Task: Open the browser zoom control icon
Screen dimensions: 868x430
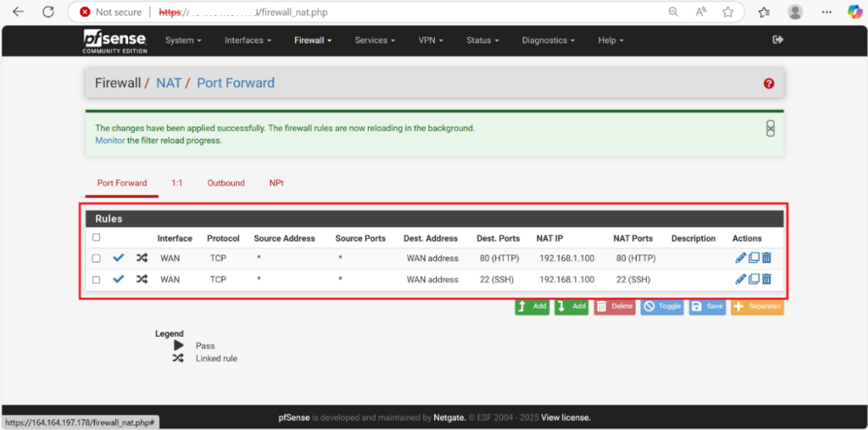Action: (x=673, y=12)
